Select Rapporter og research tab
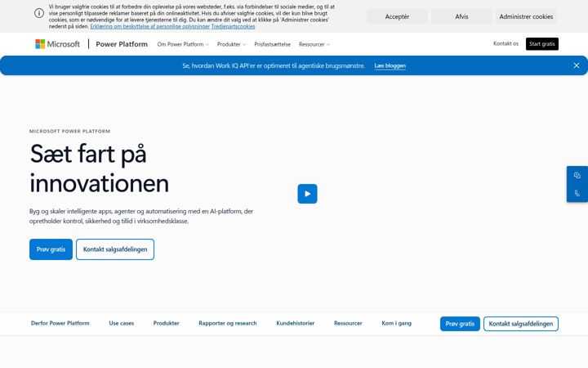 click(228, 323)
